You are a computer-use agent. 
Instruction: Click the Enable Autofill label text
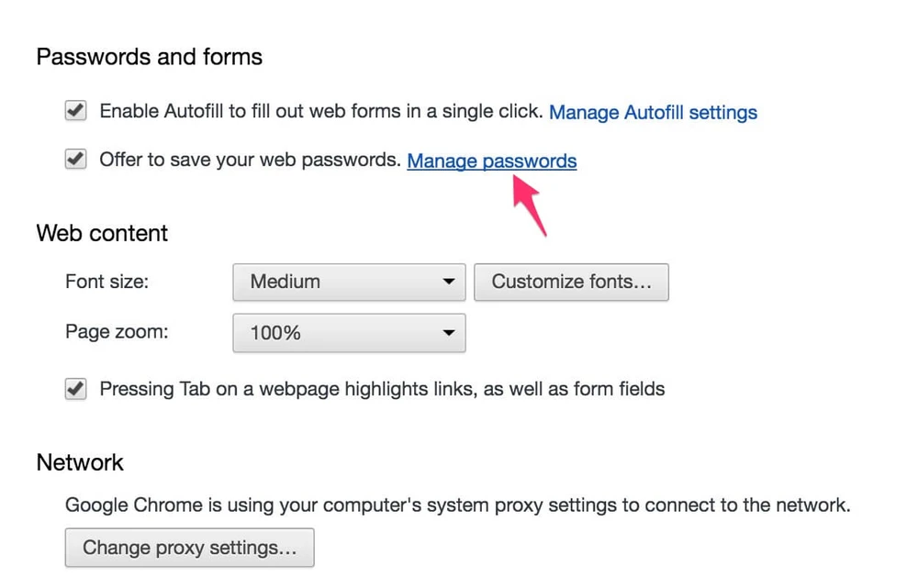tap(321, 112)
